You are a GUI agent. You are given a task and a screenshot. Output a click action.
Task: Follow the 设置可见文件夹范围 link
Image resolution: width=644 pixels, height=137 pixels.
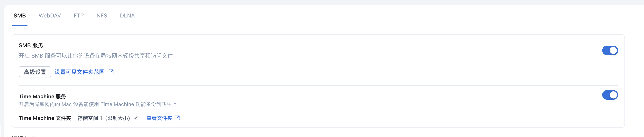(x=79, y=72)
